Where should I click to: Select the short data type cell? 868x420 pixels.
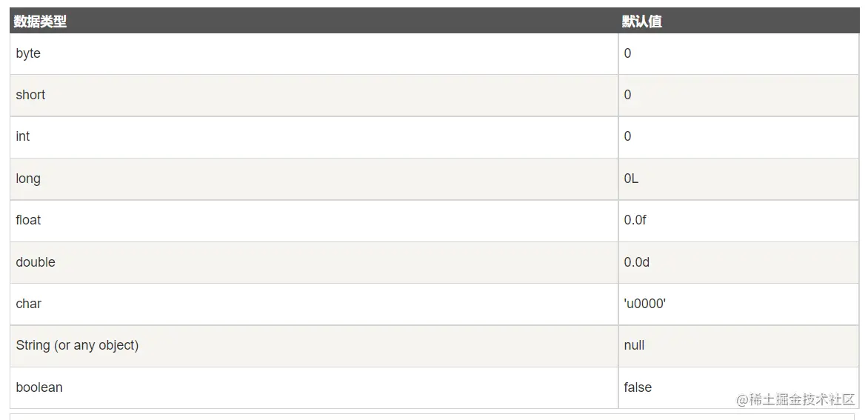tap(30, 95)
